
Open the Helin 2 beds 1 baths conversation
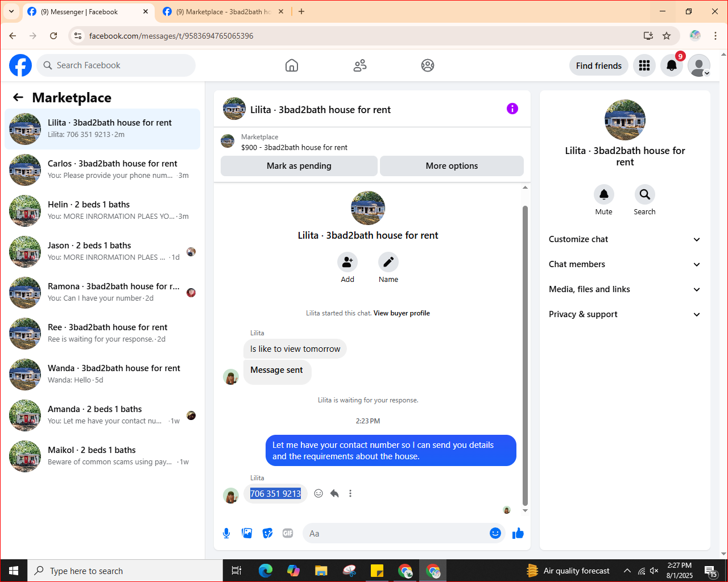point(102,211)
